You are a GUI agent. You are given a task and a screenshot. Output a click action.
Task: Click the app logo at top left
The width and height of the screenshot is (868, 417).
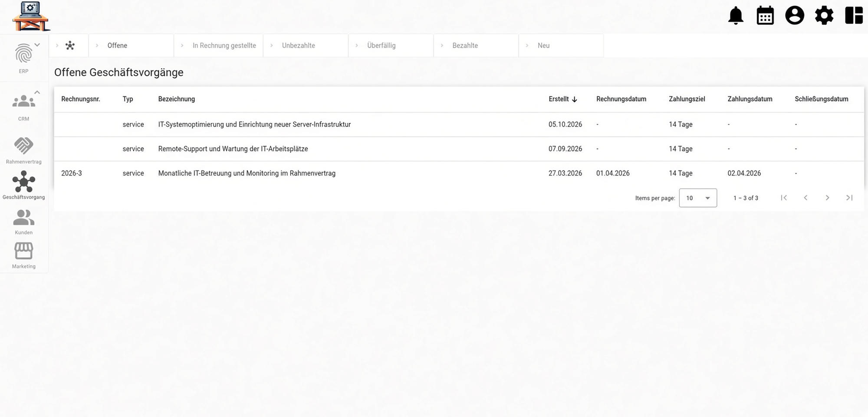pyautogui.click(x=31, y=17)
